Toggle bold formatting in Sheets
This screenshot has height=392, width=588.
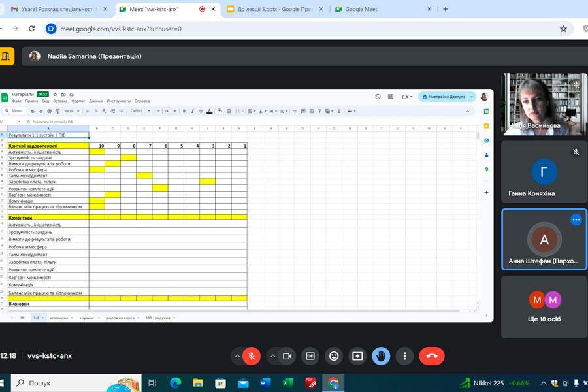(x=184, y=111)
